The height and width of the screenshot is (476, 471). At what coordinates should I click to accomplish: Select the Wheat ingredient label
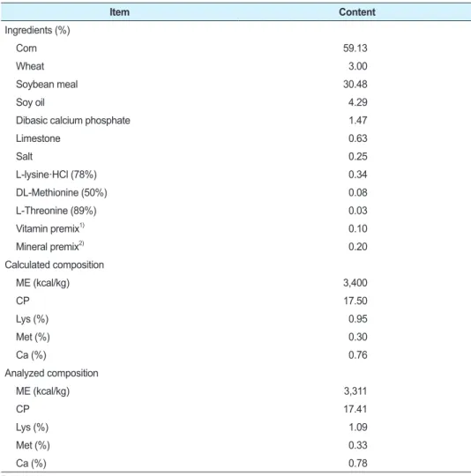point(30,66)
